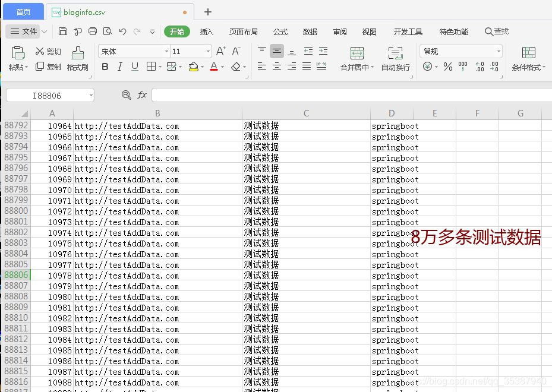
Task: Switch to the 首页 tab
Action: [x=23, y=12]
